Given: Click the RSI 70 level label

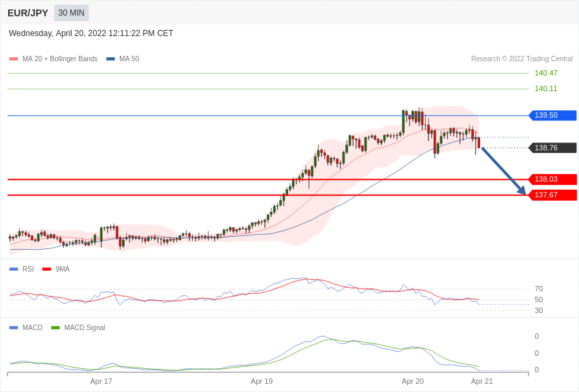Looking at the screenshot, I should click(539, 289).
